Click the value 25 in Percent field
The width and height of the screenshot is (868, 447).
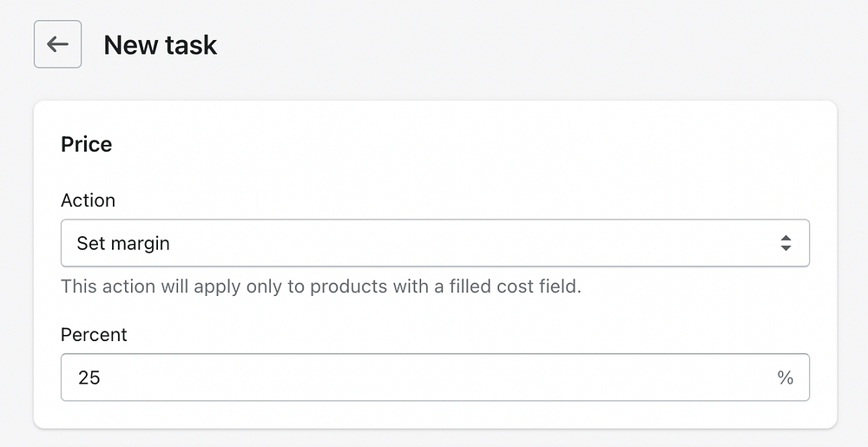(x=89, y=378)
